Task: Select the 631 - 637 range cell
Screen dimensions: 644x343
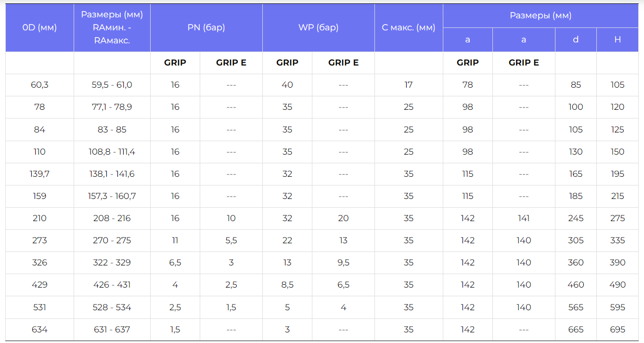Action: [112, 330]
